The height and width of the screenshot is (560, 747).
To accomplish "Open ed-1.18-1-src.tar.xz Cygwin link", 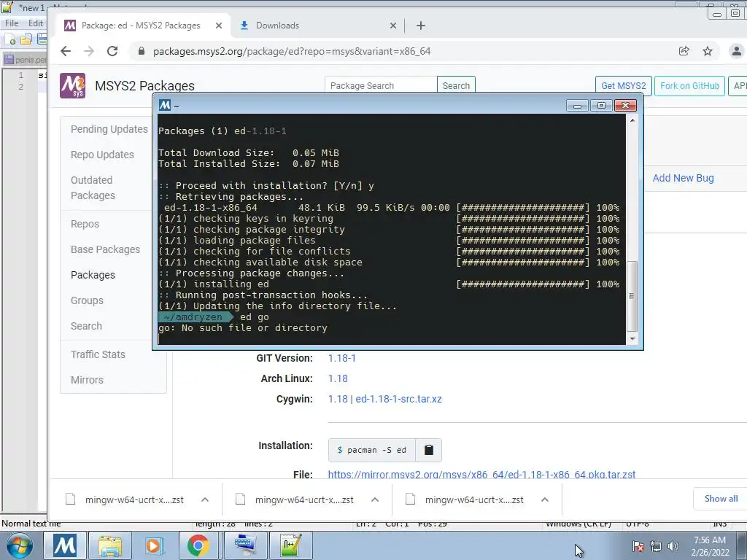I will (x=398, y=399).
